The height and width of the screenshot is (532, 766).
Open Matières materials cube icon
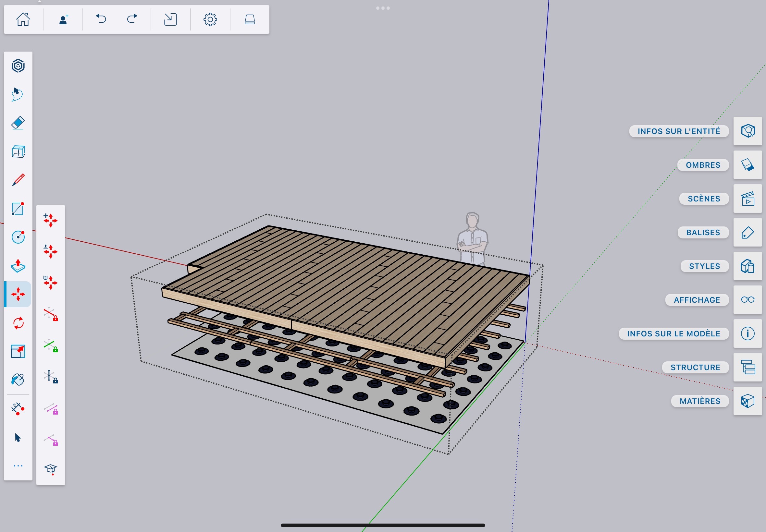click(x=747, y=401)
